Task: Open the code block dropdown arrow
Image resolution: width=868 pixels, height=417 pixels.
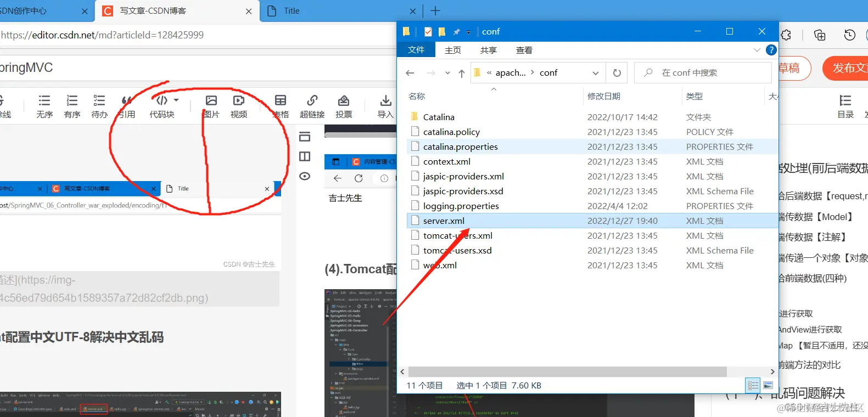Action: point(176,100)
